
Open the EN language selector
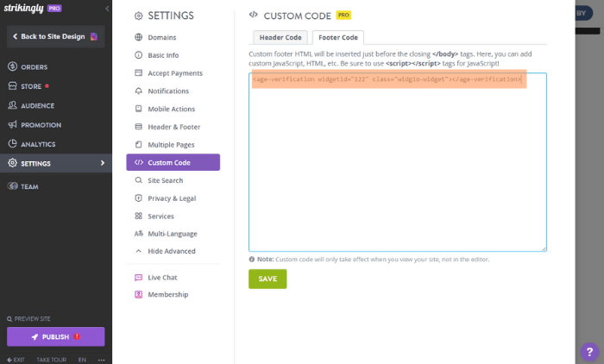coord(82,360)
